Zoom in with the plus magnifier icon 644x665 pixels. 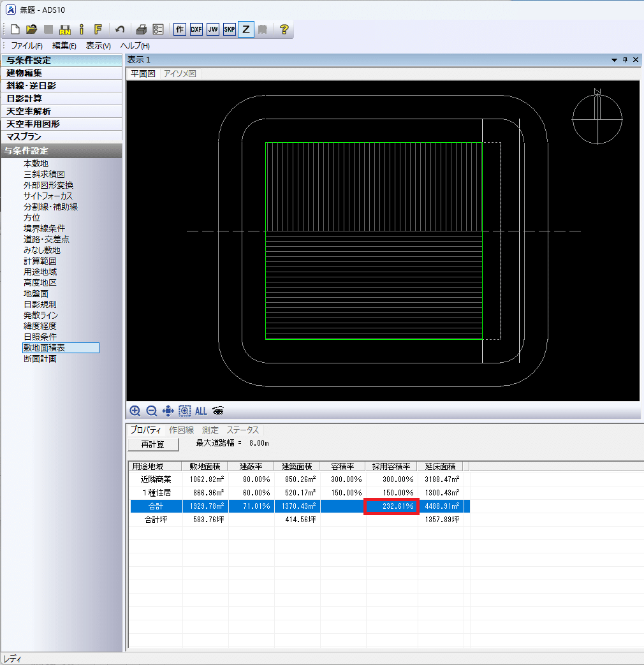(135, 411)
